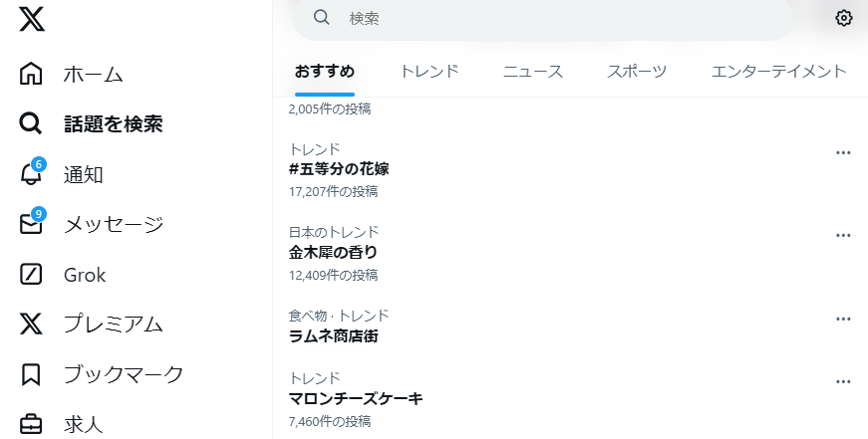Open the エンターテイメント tab
Image resolution: width=868 pixels, height=439 pixels.
pos(778,71)
